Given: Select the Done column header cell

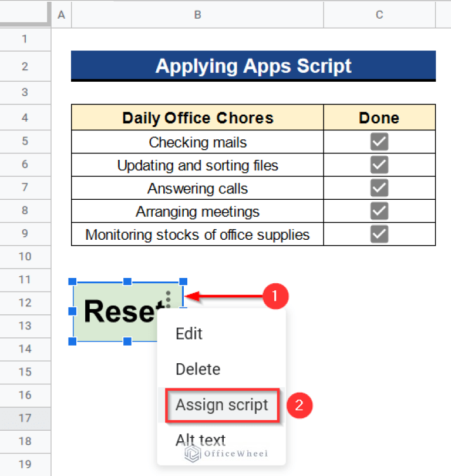Looking at the screenshot, I should 379,118.
